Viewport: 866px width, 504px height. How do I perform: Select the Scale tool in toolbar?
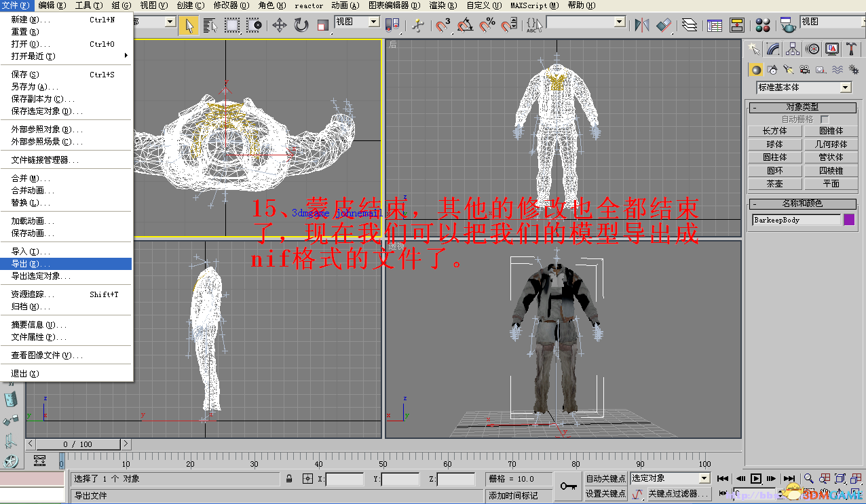tap(323, 26)
